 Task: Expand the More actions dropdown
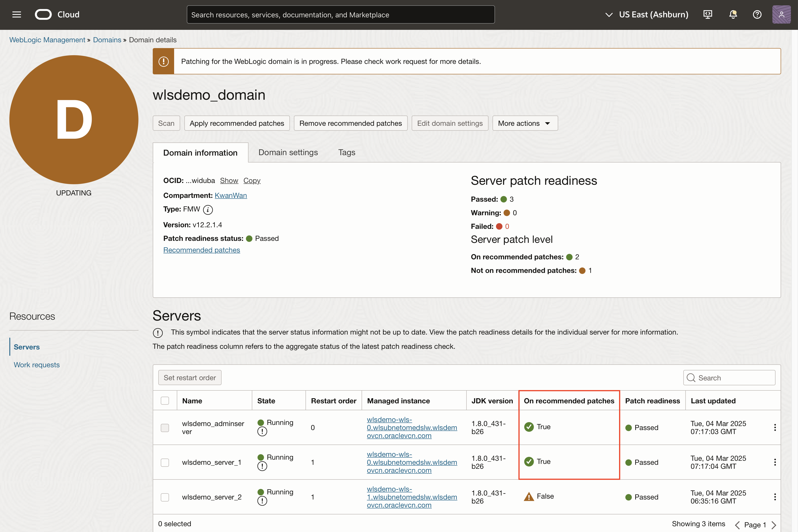(525, 123)
